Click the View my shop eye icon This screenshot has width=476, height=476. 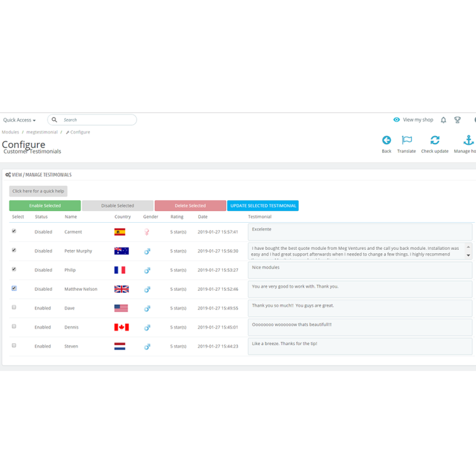click(397, 120)
